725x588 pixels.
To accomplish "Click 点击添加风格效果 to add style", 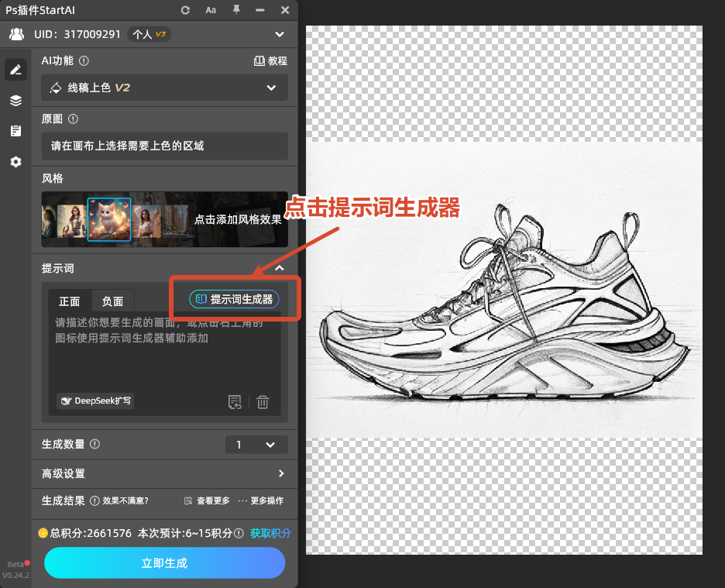I will click(x=238, y=219).
